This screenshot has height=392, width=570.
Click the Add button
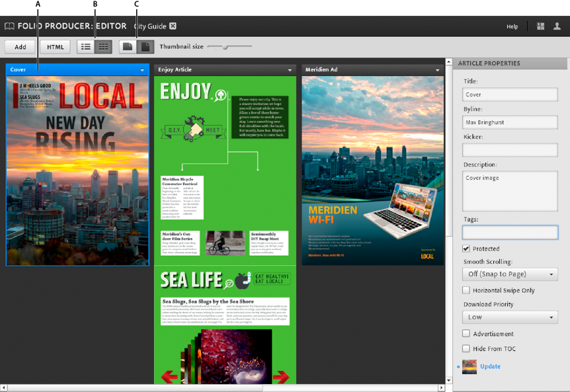coord(20,46)
